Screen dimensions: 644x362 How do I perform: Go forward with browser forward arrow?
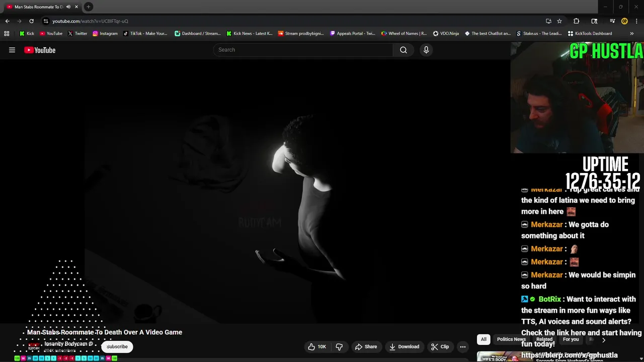pos(19,21)
